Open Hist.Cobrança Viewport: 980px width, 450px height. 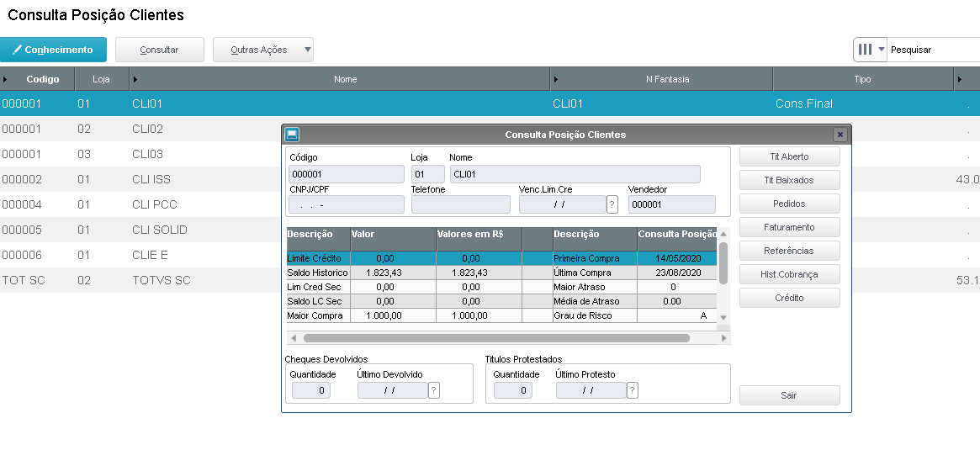789,274
